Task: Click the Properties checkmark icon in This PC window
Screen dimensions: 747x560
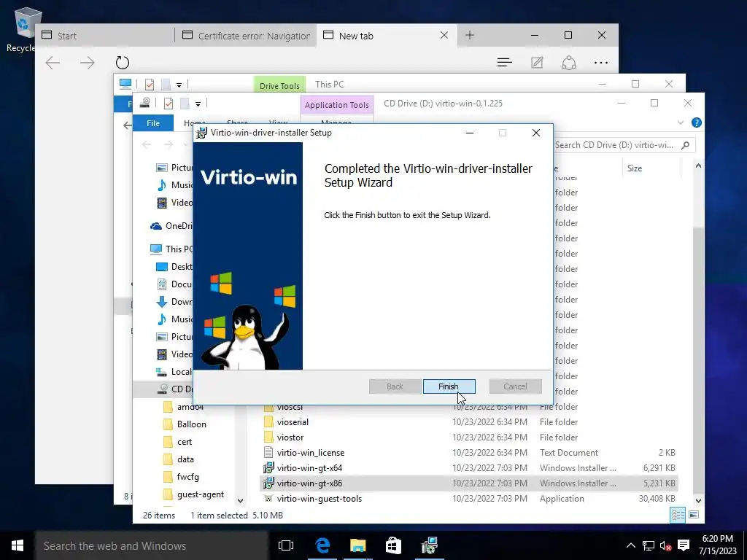Action: point(149,85)
